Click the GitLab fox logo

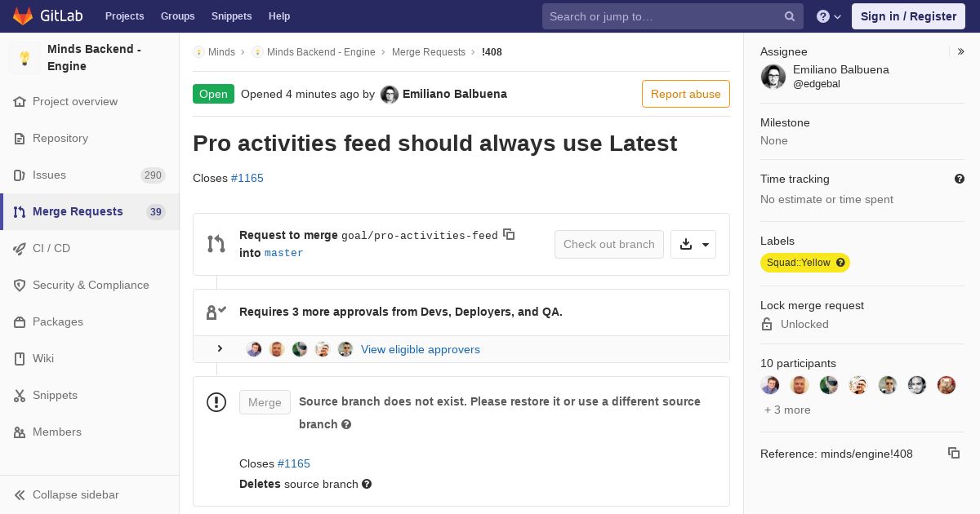23,16
